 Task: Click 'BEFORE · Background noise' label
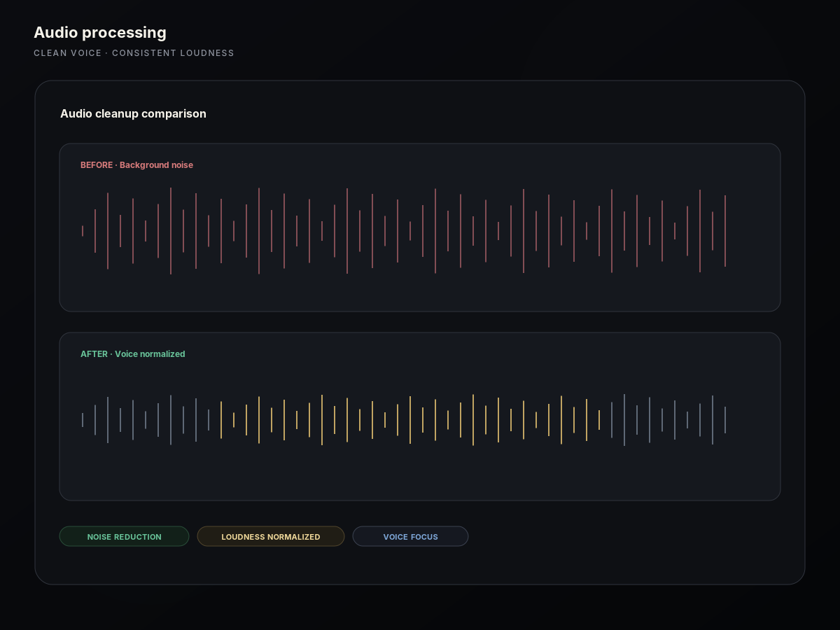click(136, 165)
